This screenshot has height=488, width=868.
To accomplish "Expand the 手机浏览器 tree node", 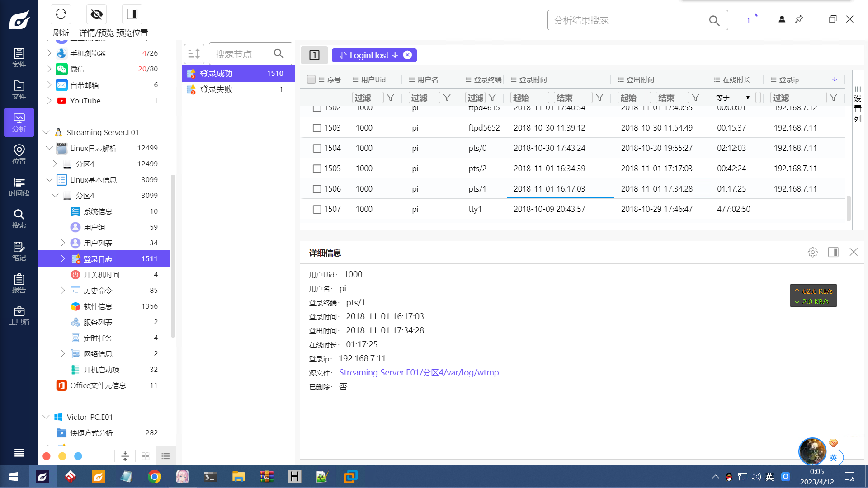I will pos(49,53).
